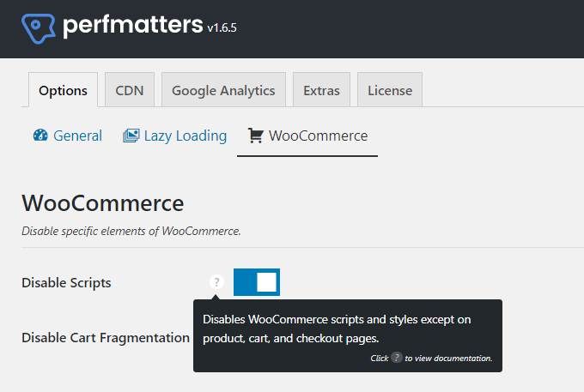Click 'Disable specific elements of WooCommerce' description
The image size is (584, 392).
pyautogui.click(x=131, y=231)
